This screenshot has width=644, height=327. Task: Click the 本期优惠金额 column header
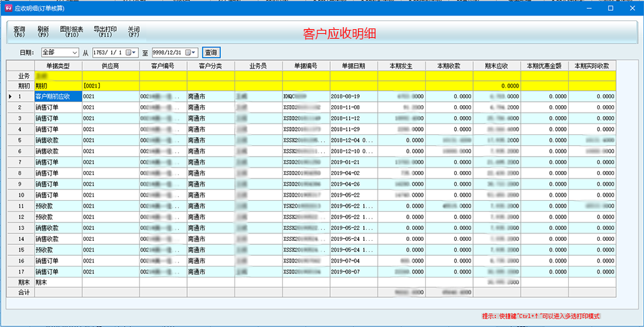click(544, 66)
